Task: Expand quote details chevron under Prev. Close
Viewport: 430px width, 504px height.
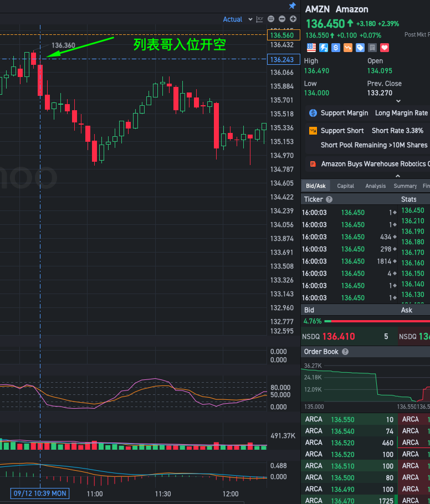Action: point(398,101)
